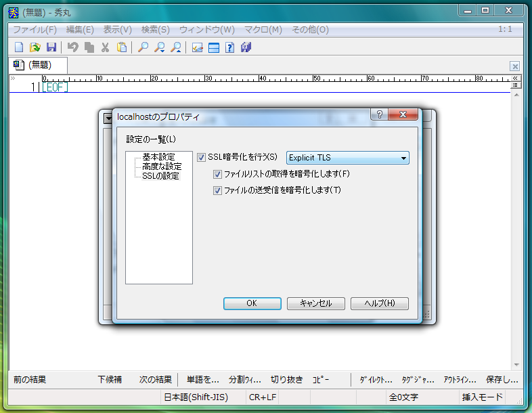The width and height of the screenshot is (532, 413).
Task: Select 基本設定 in the settings list
Action: pyautogui.click(x=158, y=157)
